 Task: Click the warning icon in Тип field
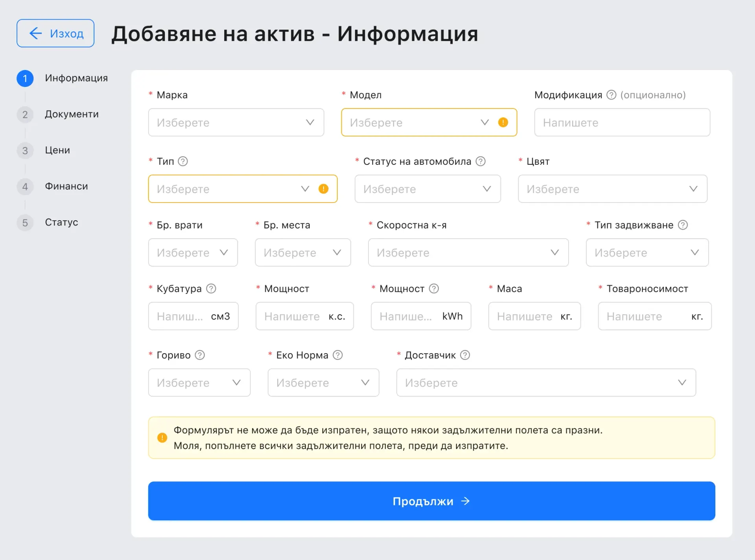(323, 189)
